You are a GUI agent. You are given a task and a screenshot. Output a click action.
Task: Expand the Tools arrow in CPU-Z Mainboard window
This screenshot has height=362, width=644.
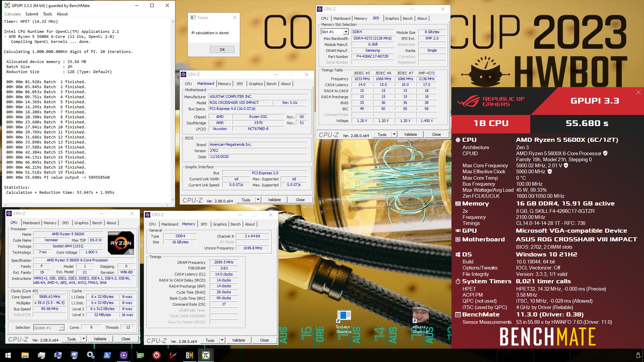tap(258, 200)
